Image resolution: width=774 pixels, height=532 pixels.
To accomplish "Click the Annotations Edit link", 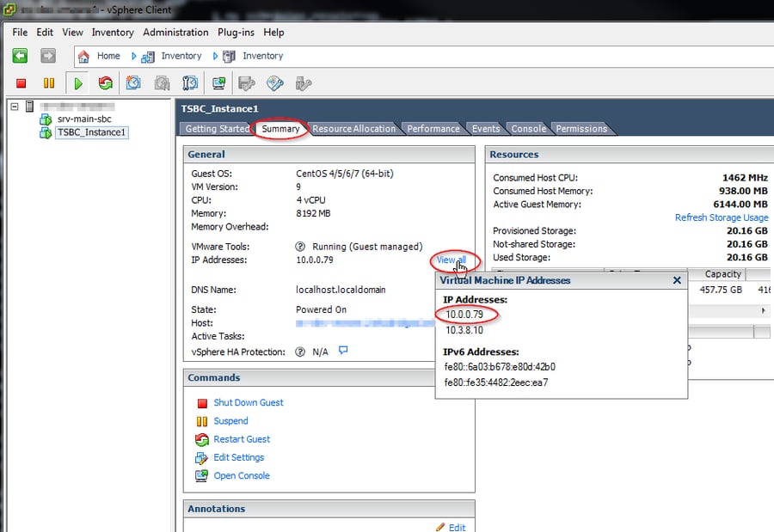I will tap(458, 527).
